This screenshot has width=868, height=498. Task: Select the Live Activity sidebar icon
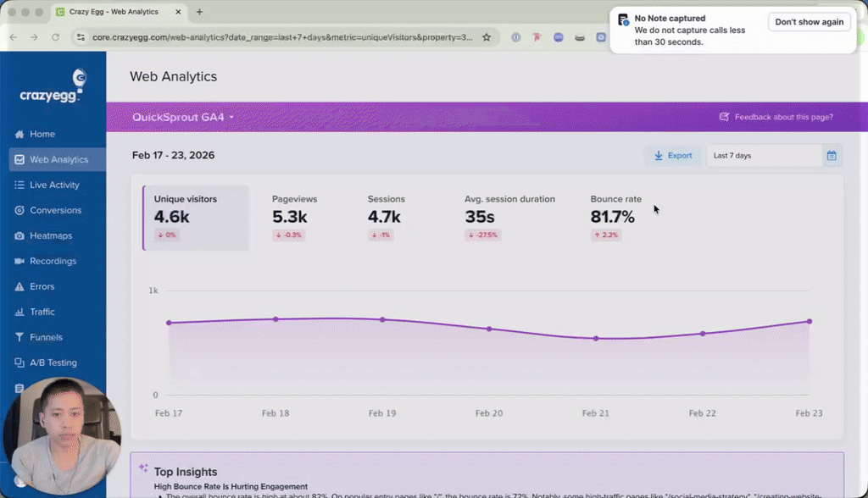click(19, 185)
